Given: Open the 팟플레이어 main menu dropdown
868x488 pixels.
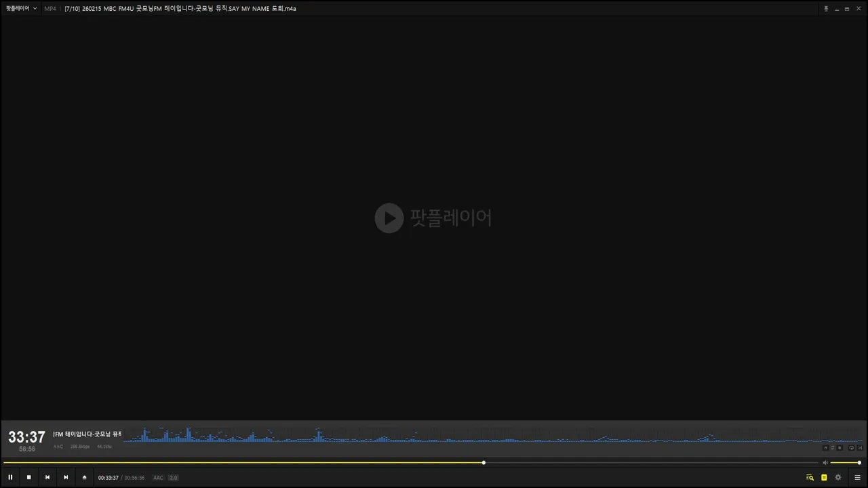Looking at the screenshot, I should pyautogui.click(x=22, y=9).
